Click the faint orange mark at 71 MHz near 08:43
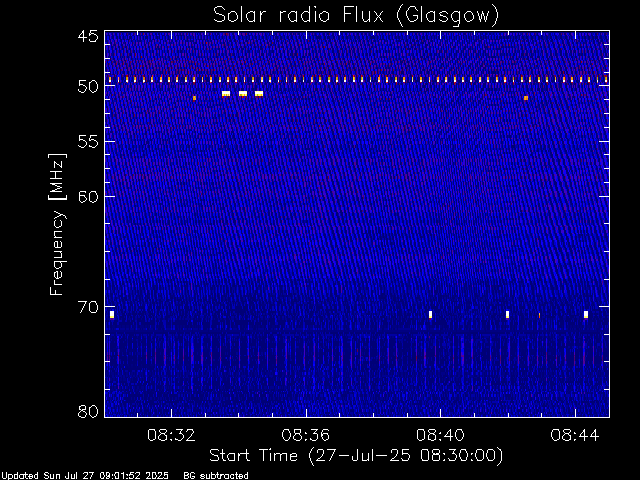The image size is (640, 480). tap(540, 316)
